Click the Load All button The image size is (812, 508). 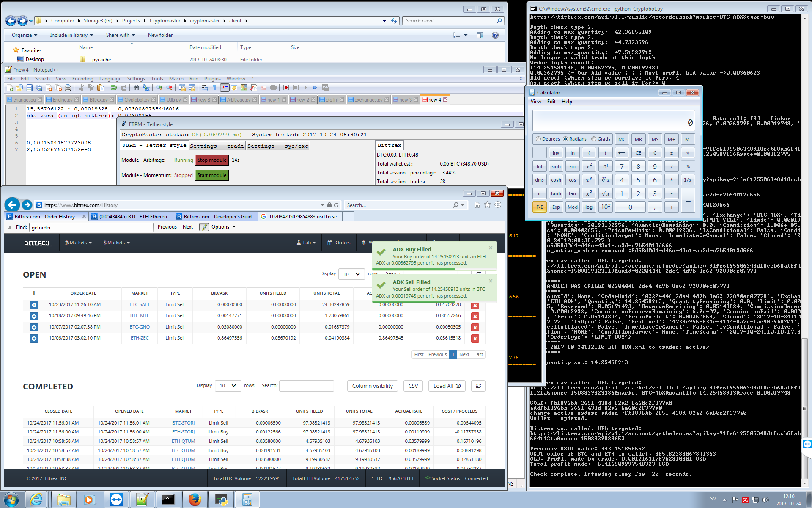447,386
